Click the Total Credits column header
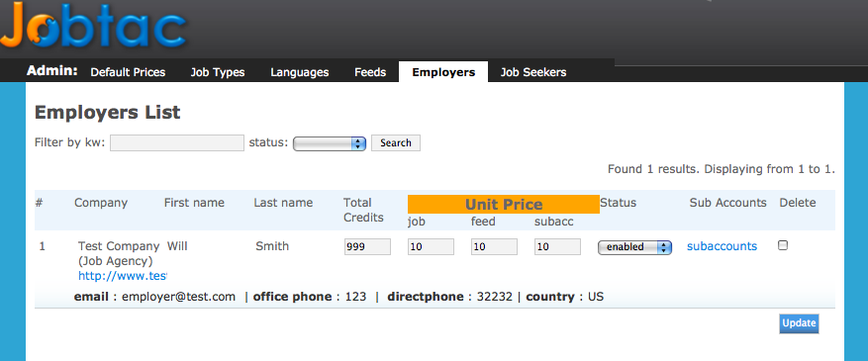The width and height of the screenshot is (868, 361). coord(363,210)
